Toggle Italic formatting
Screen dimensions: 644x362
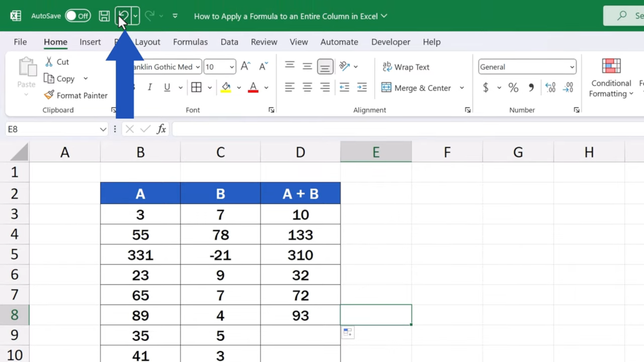(x=150, y=87)
